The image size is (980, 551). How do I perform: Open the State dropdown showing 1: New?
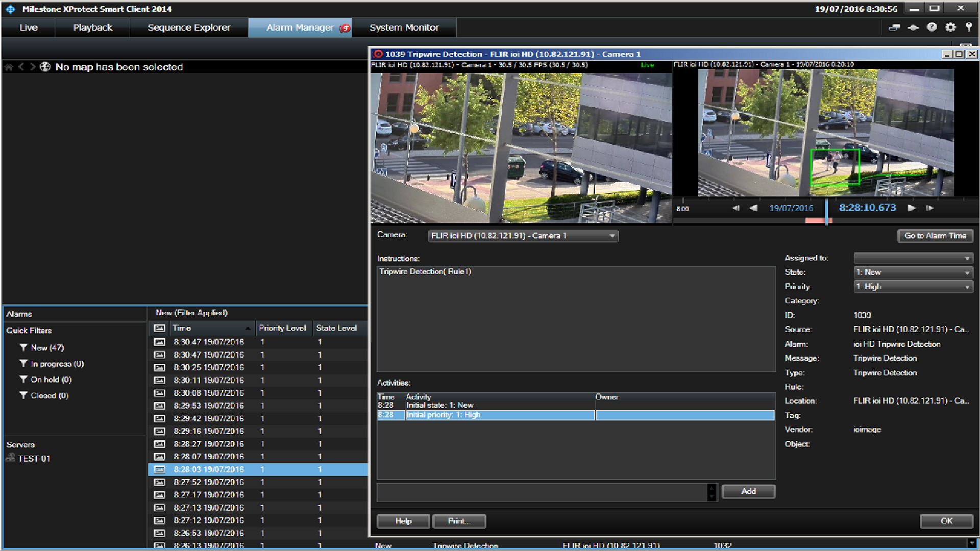pos(913,272)
